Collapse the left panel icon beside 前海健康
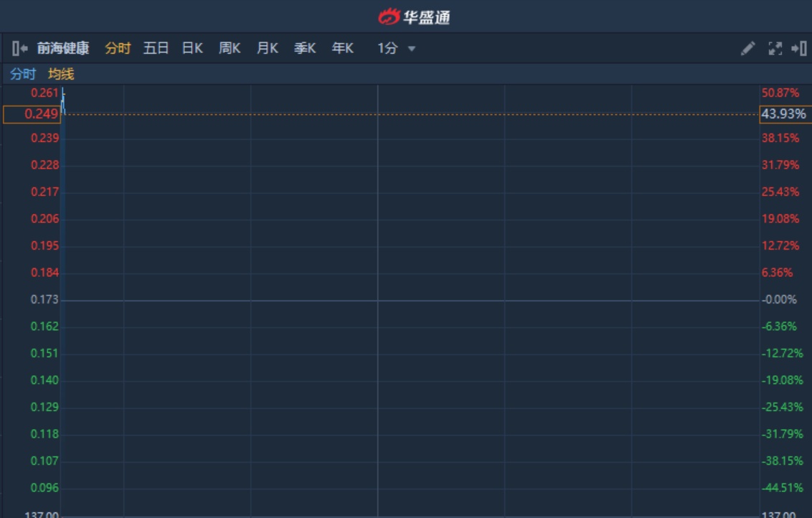Image resolution: width=812 pixels, height=518 pixels. pos(19,49)
